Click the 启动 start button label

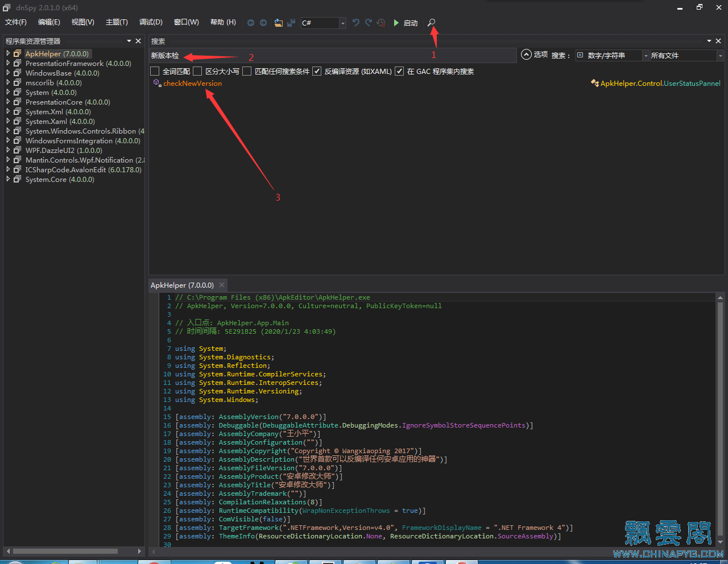[x=411, y=23]
